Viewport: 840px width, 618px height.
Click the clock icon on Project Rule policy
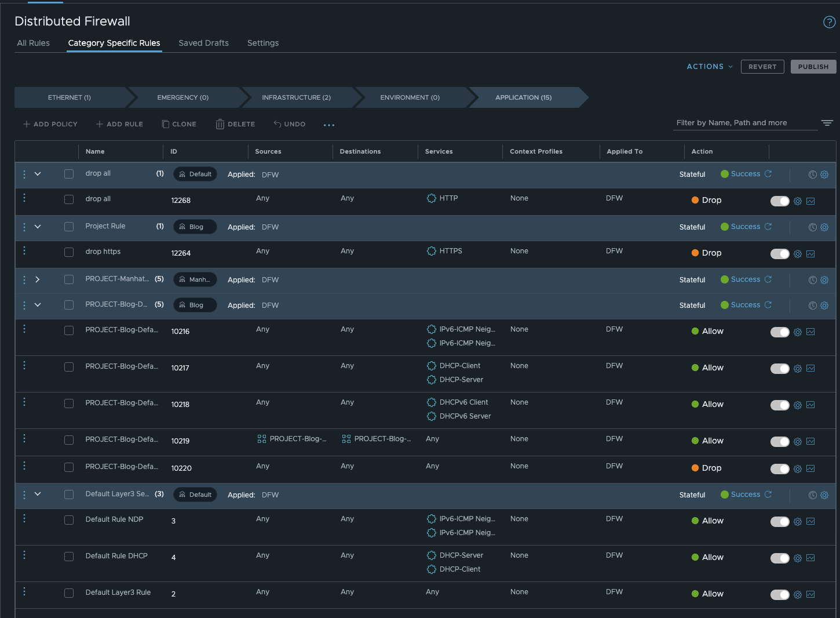[812, 227]
